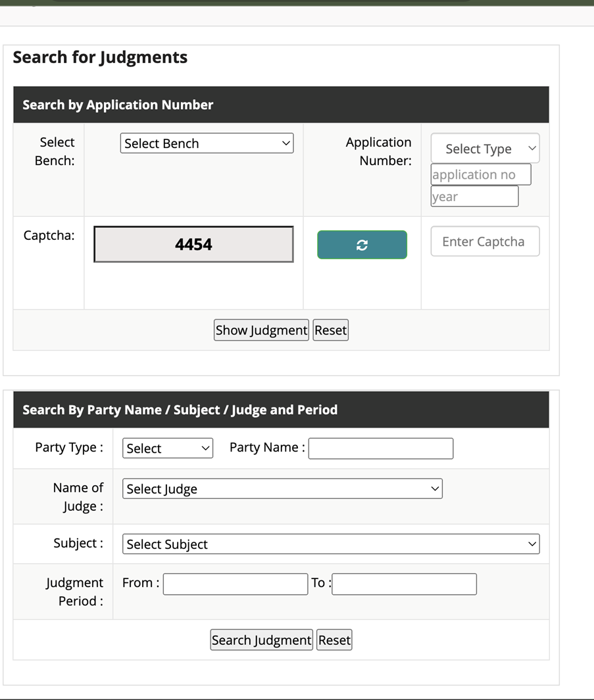Image resolution: width=594 pixels, height=700 pixels.
Task: Refresh the captcha code
Action: 362,245
